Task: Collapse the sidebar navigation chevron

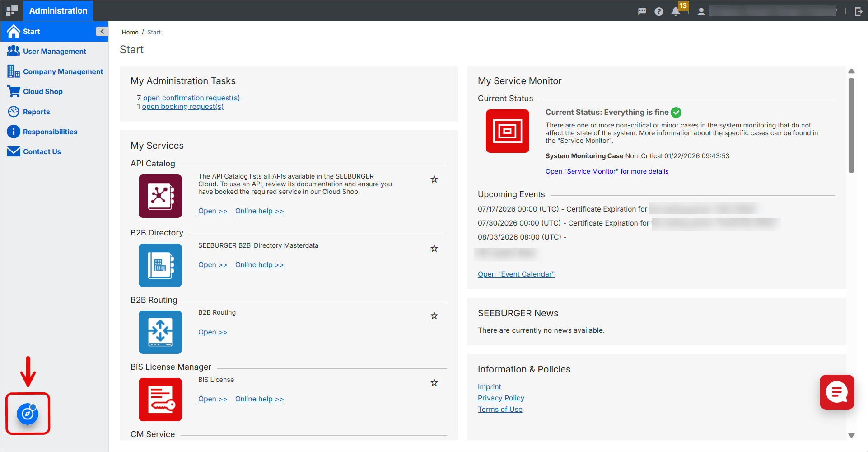Action: coord(102,31)
